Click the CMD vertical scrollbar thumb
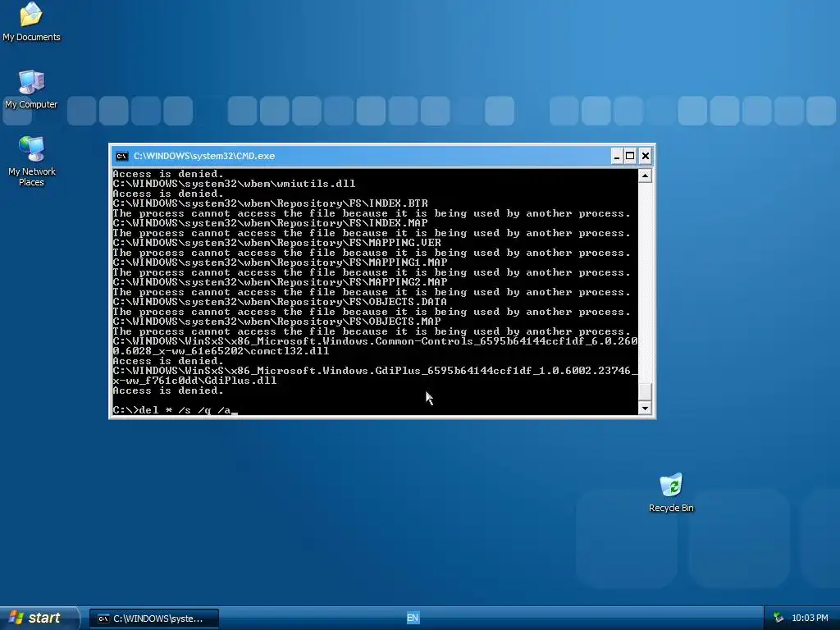This screenshot has height=630, width=840. click(x=645, y=391)
